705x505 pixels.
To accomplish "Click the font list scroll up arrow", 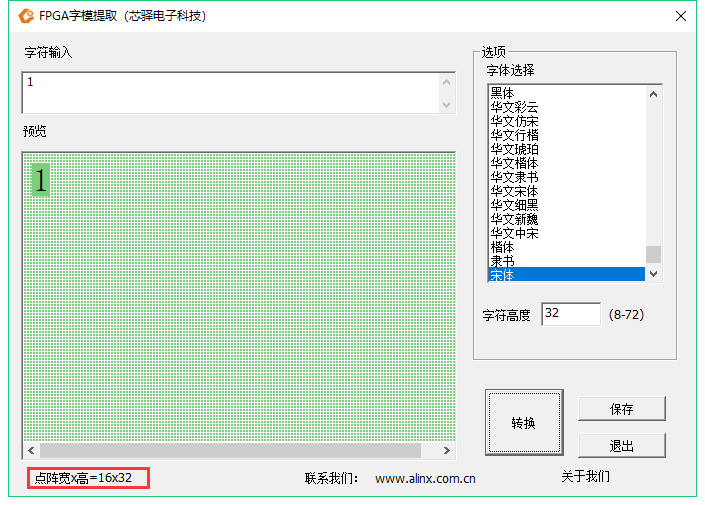I will 654,94.
